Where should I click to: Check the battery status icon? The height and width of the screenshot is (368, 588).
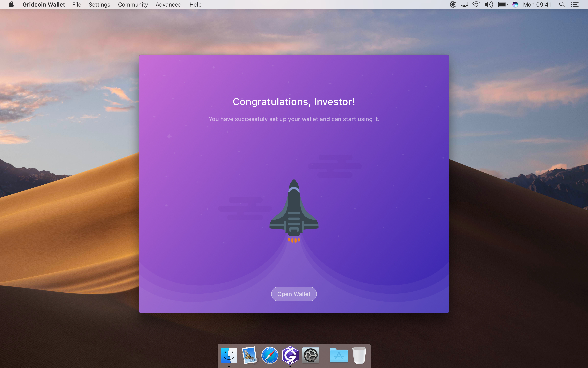pyautogui.click(x=503, y=4)
